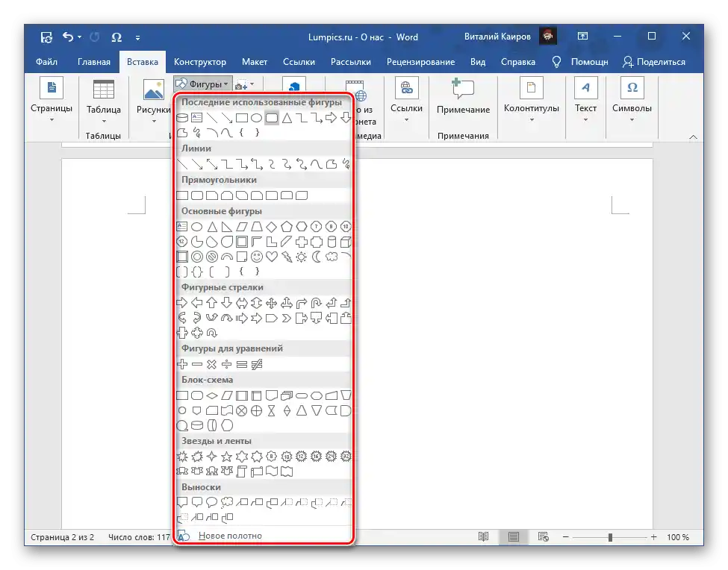This screenshot has width=728, height=570.
Task: Choose the U-Turn arrow shape
Action: [x=316, y=303]
